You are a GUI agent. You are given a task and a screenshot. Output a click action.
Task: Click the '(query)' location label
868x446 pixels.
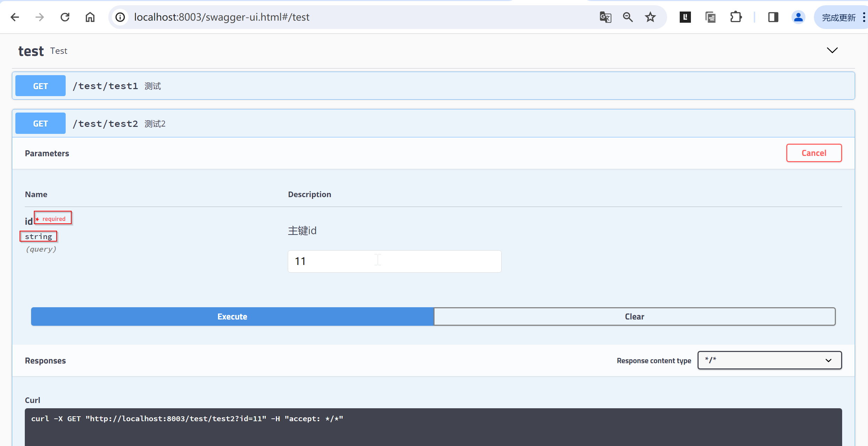point(41,249)
